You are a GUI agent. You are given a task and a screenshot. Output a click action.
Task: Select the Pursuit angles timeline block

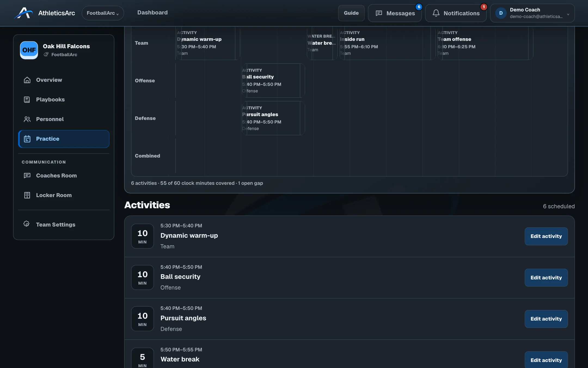pyautogui.click(x=273, y=118)
